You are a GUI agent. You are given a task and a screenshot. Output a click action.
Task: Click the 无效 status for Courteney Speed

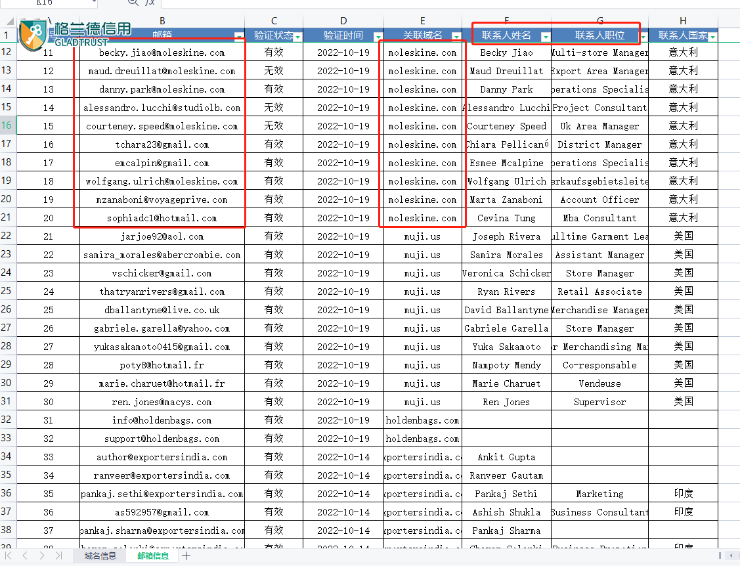point(274,126)
